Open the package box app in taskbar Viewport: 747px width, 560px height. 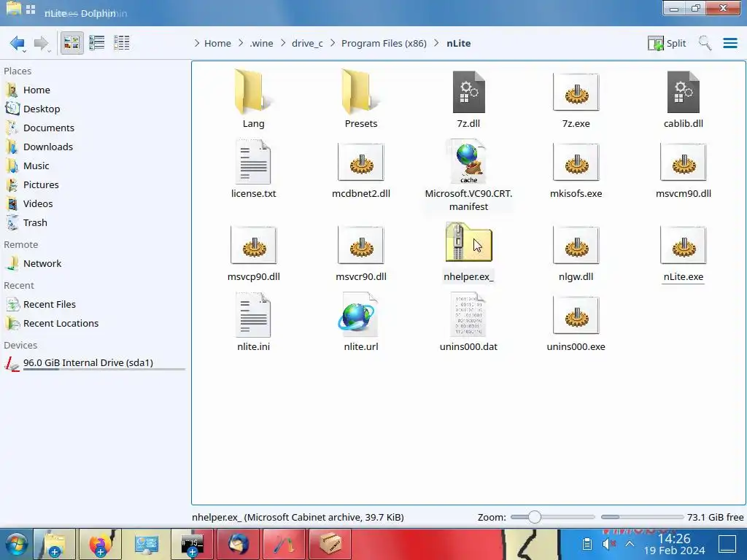330,544
